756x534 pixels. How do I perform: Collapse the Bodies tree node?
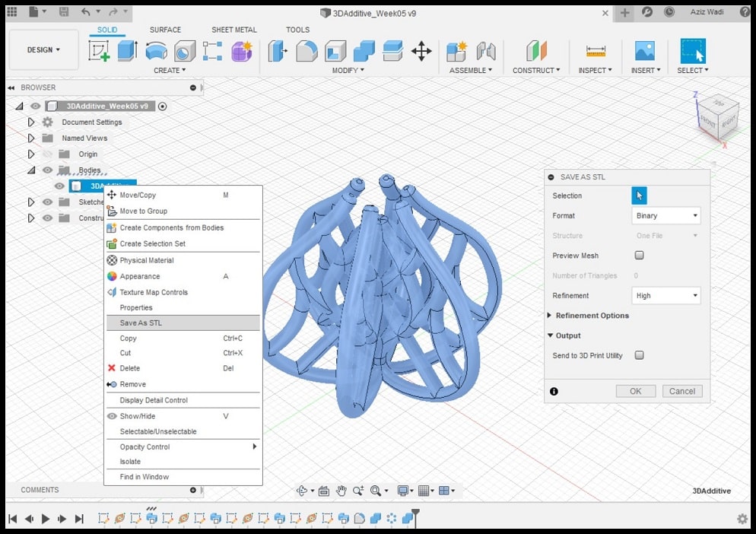click(31, 170)
